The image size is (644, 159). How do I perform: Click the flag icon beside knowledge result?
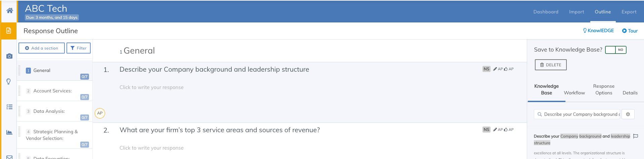click(x=636, y=136)
